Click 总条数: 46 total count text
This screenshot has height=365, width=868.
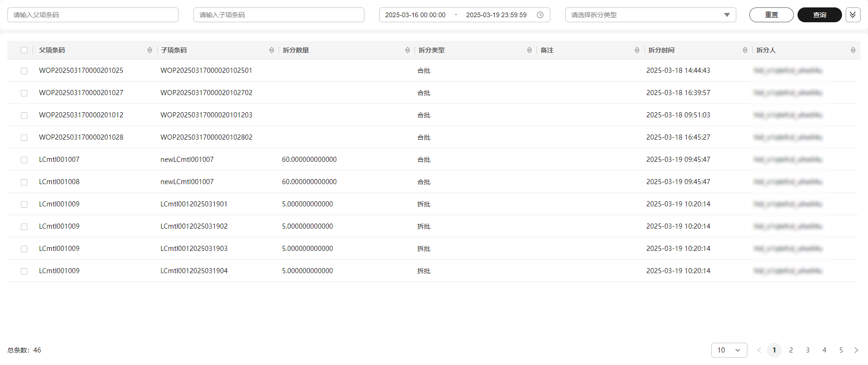[x=24, y=350]
